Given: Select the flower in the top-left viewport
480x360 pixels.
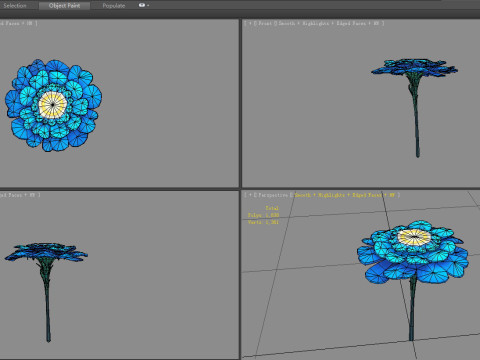Looking at the screenshot, I should [53, 105].
